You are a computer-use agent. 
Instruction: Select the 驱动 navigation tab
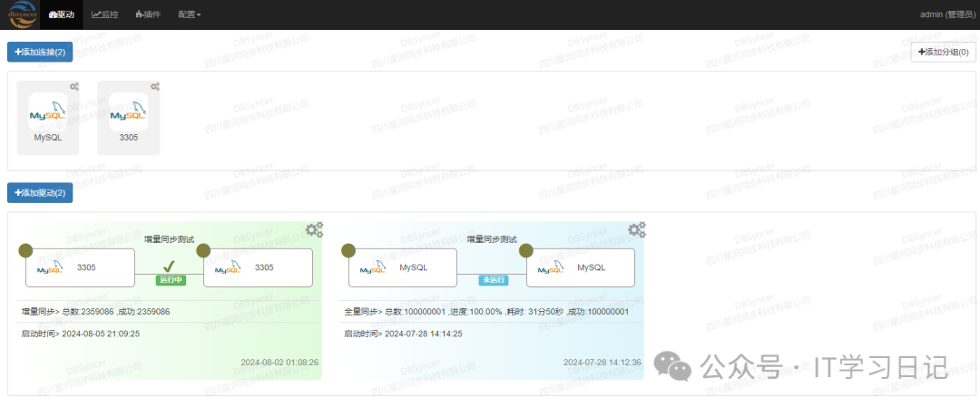pos(62,15)
